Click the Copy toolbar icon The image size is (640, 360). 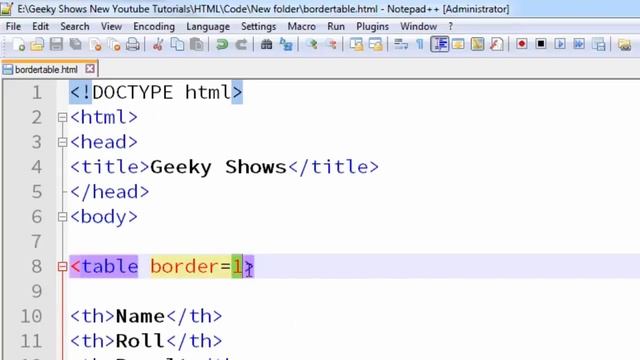[x=177, y=44]
